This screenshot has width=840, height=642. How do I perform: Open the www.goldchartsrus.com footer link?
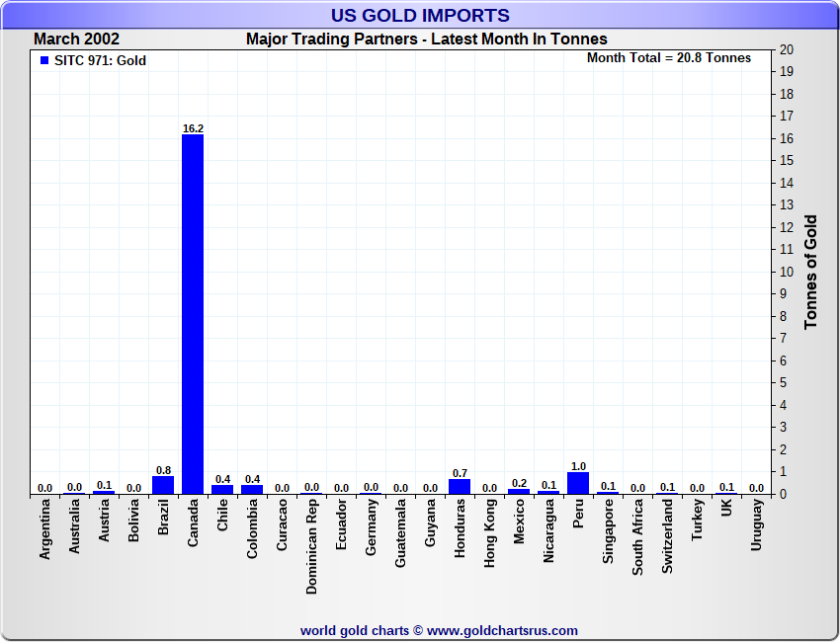tap(502, 630)
